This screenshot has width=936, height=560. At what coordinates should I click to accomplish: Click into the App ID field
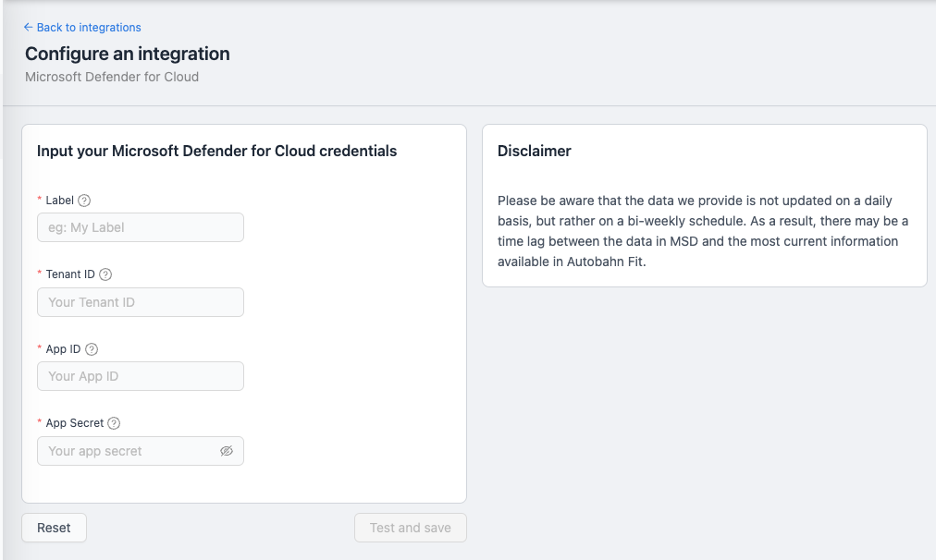click(x=141, y=376)
